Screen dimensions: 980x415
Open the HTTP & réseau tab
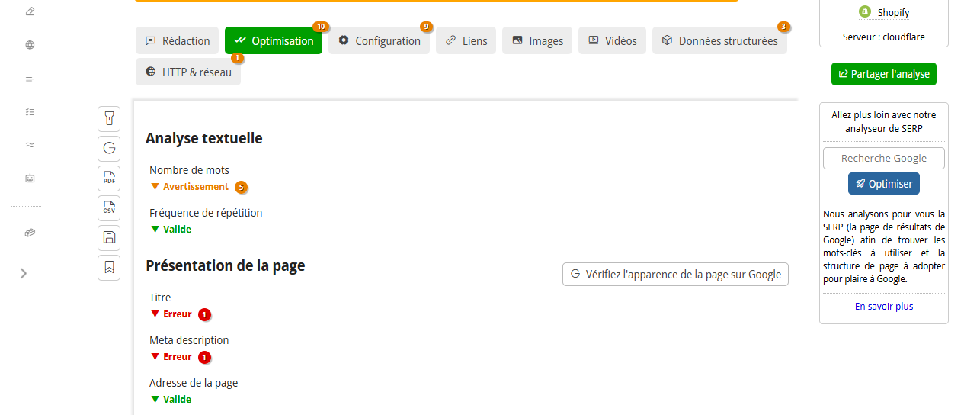point(188,72)
